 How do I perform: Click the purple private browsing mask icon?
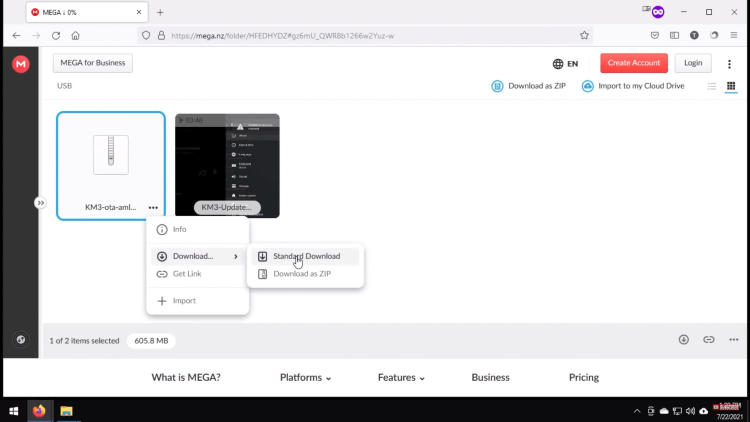pos(658,12)
